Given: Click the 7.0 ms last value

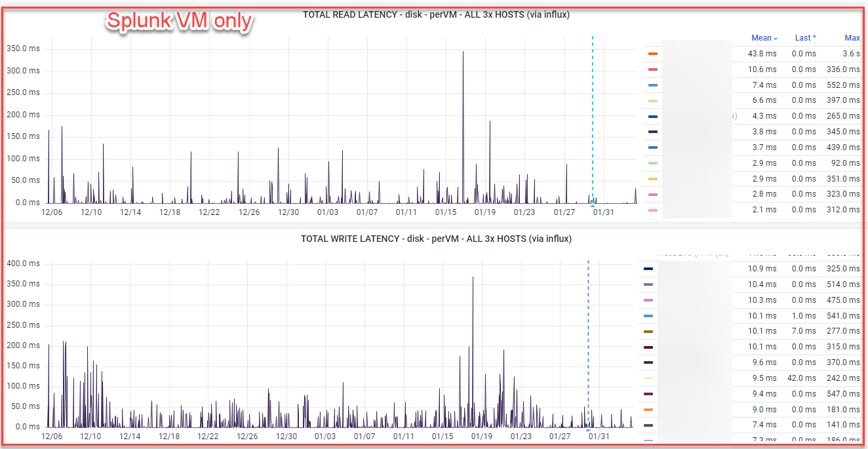Looking at the screenshot, I should 804,331.
